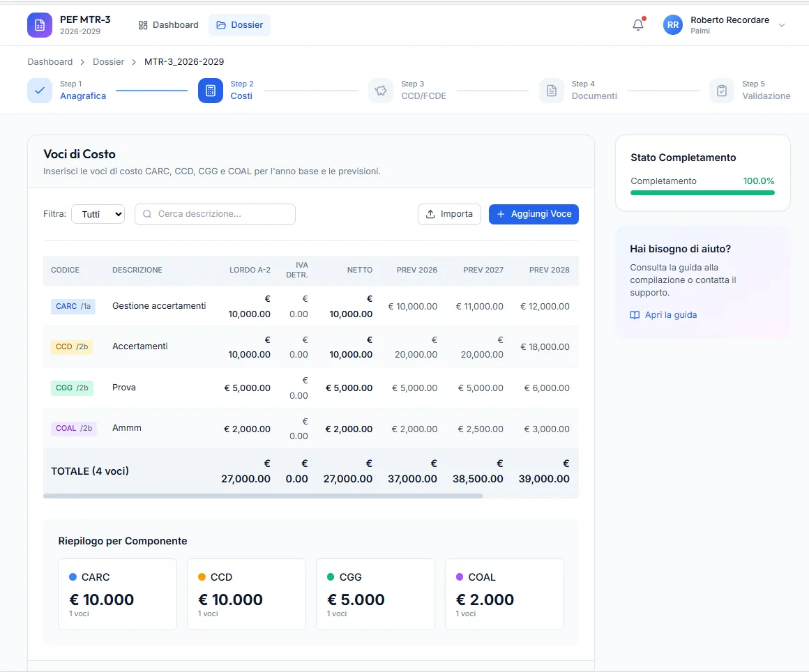This screenshot has width=809, height=672.
Task: Click the Step 2 Costi calculator icon
Action: click(211, 90)
